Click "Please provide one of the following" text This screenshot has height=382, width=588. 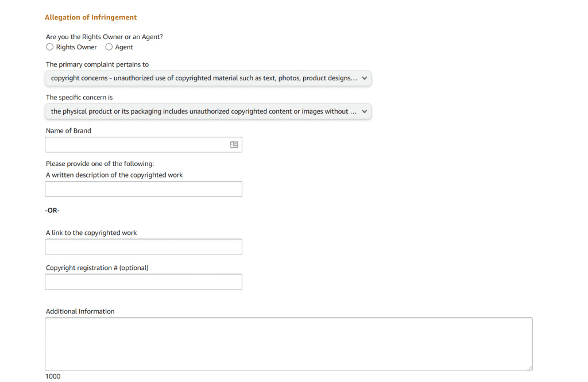(100, 164)
